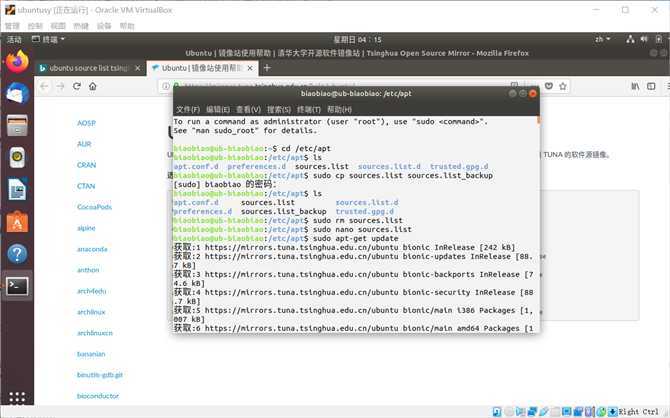The width and height of the screenshot is (670, 418).
Task: Open Ubuntu Software center icon
Action: tap(17, 222)
